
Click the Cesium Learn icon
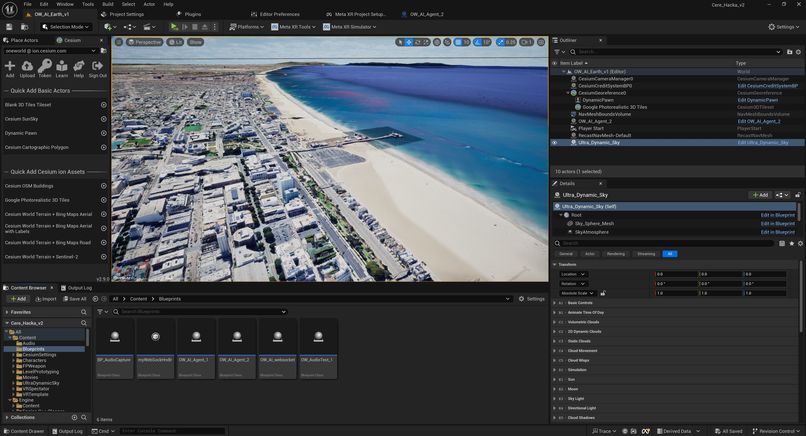coord(62,65)
